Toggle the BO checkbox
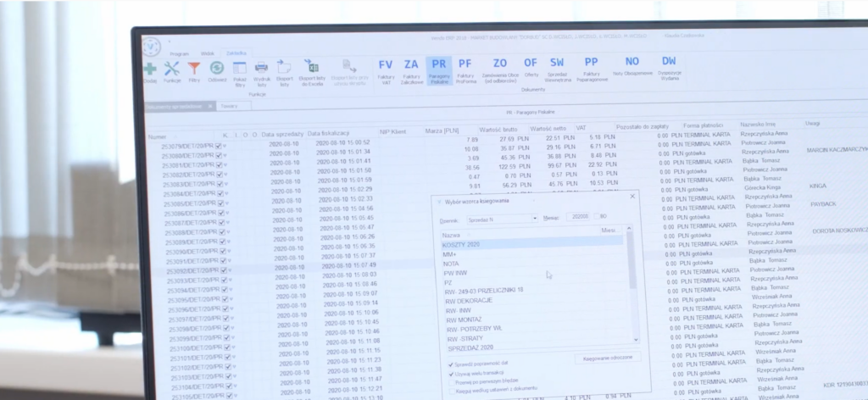 tap(597, 216)
